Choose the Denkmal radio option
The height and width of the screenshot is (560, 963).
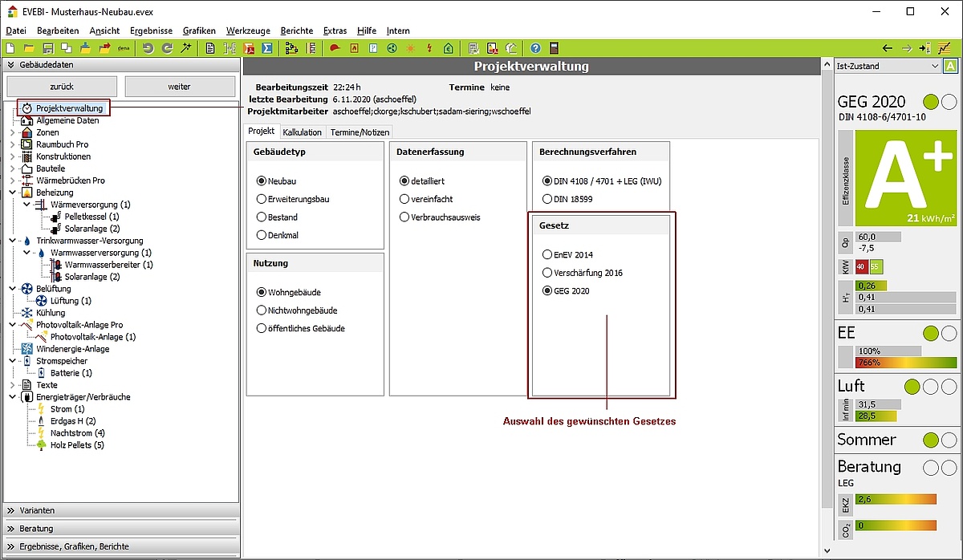click(277, 235)
